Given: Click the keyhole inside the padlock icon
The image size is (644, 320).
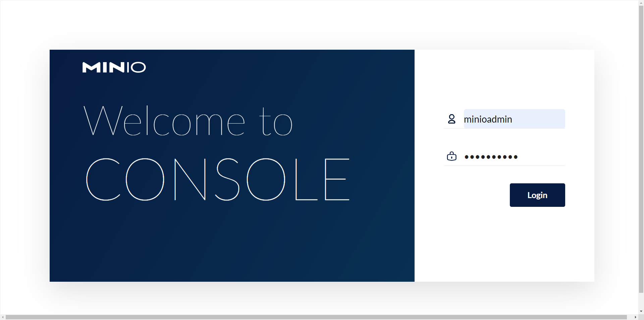Looking at the screenshot, I should tap(452, 158).
